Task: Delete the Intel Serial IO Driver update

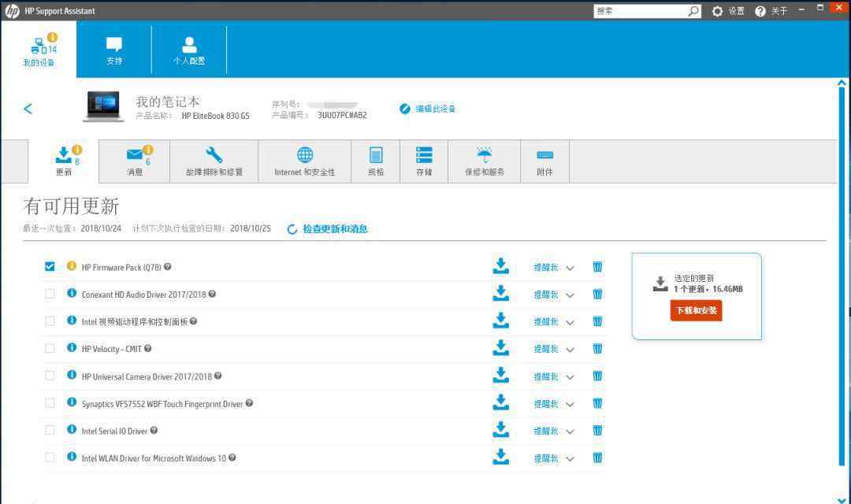Action: (597, 431)
